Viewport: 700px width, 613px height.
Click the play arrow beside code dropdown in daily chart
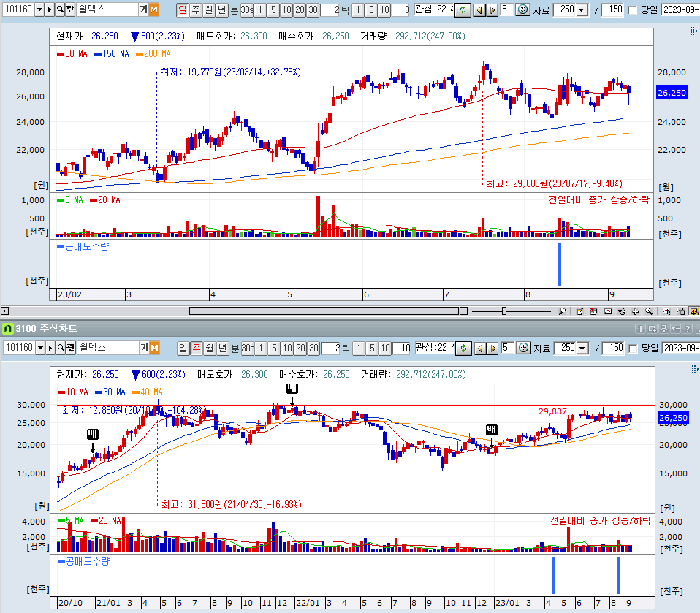point(50,9)
